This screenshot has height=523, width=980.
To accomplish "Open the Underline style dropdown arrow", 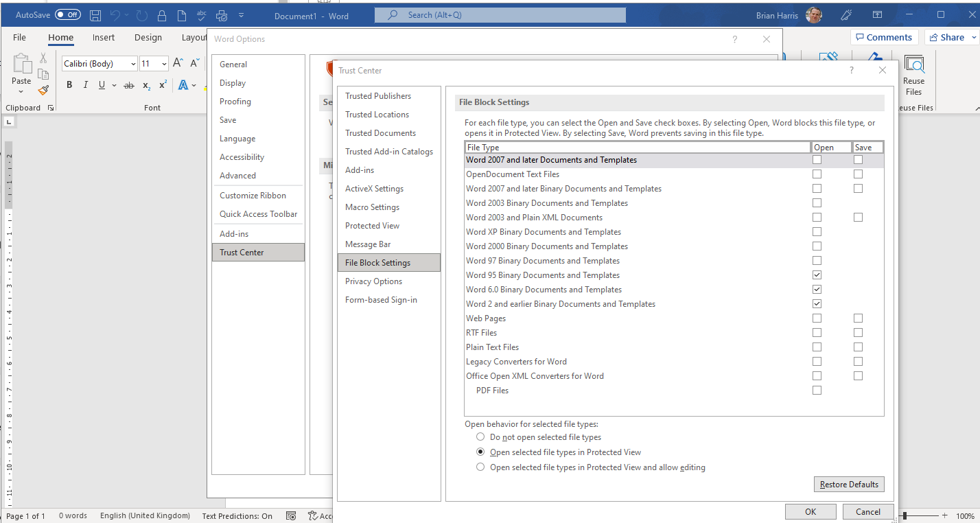I will coord(113,86).
